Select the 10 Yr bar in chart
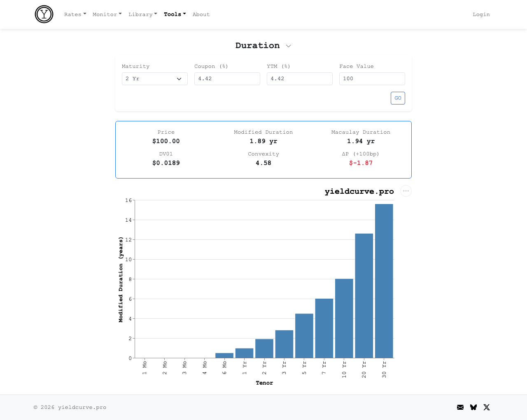 point(344,318)
